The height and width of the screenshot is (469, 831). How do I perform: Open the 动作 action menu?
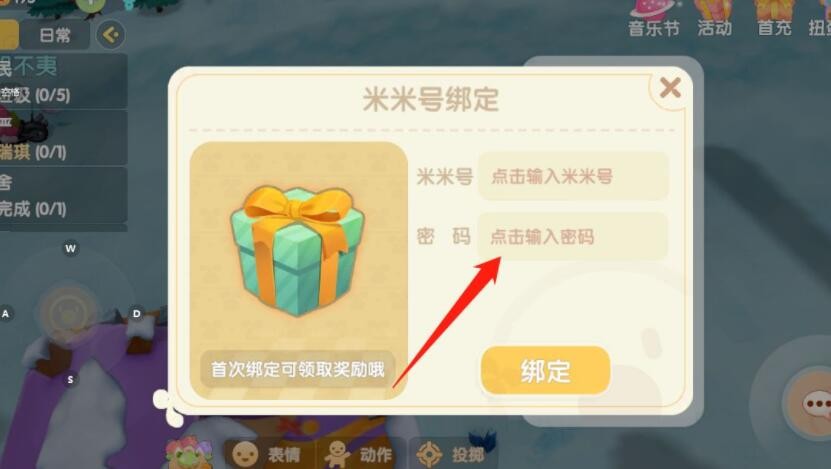point(359,454)
